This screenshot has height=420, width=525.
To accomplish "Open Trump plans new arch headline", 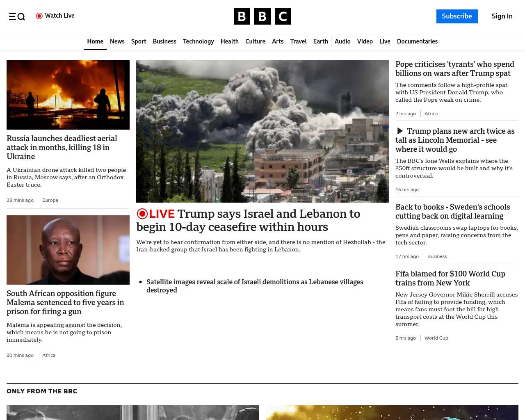I will pos(455,140).
